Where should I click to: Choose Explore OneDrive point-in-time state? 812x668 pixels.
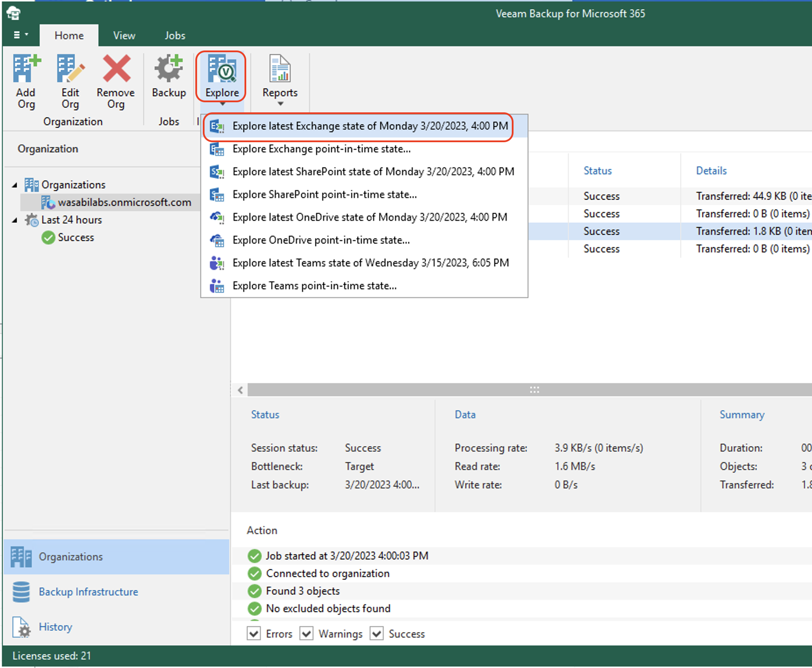[x=365, y=241]
